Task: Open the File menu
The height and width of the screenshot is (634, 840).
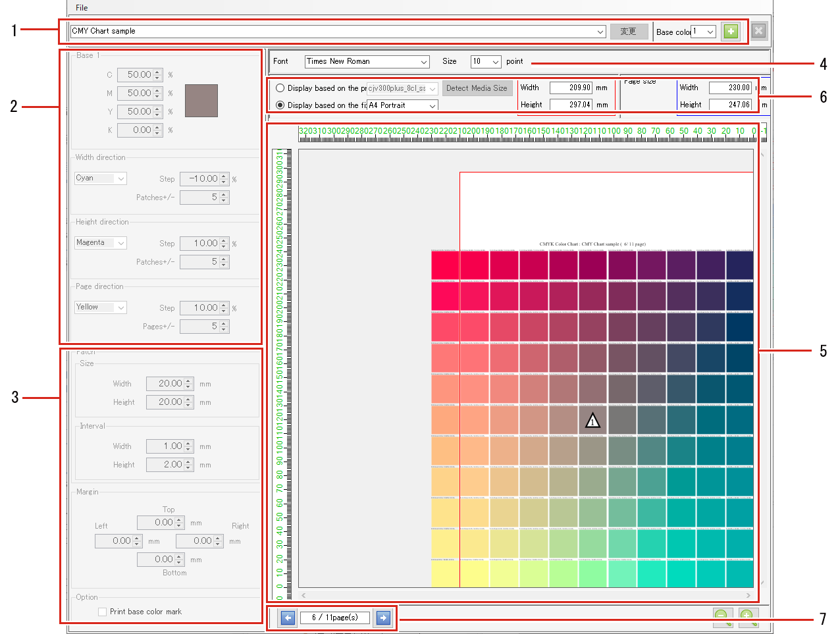Action: tap(81, 7)
